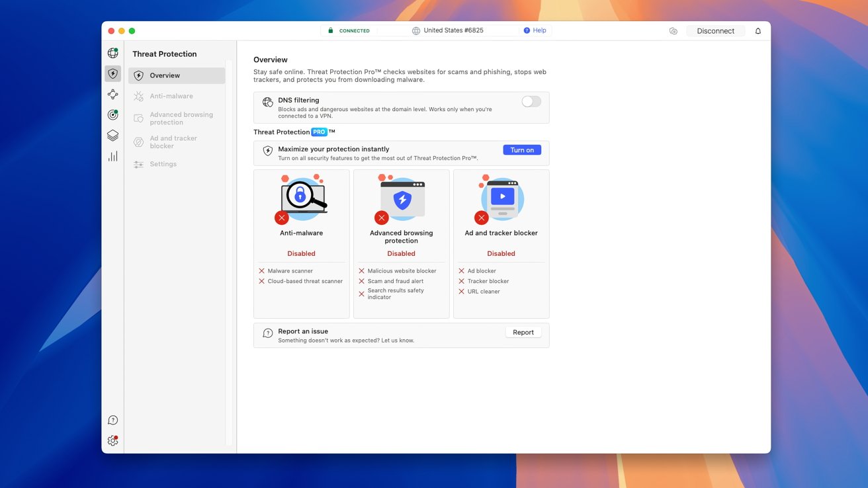The image size is (868, 488).
Task: Click the Scam and fraud alert row
Action: coord(391,282)
